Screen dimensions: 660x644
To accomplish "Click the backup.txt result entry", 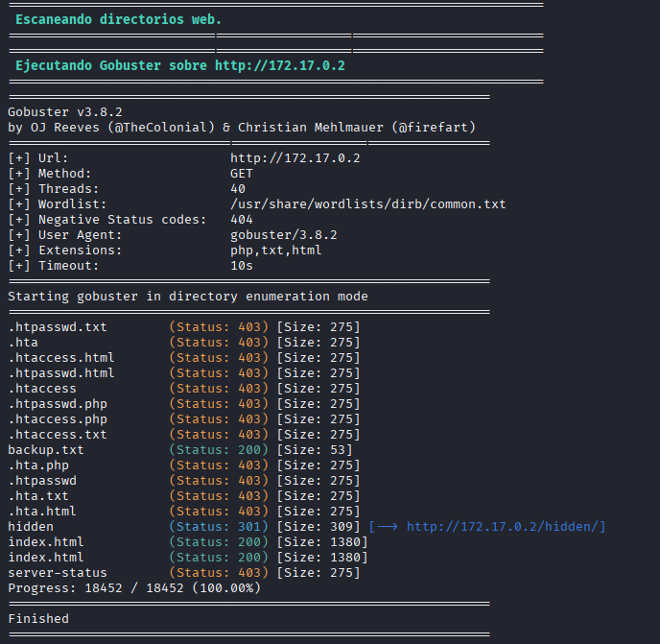I will (45, 450).
